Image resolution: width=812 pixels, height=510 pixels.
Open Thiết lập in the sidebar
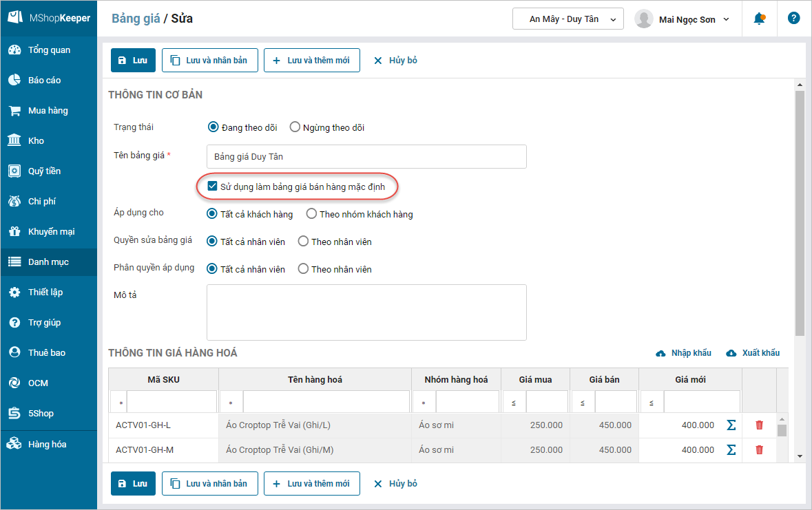(49, 292)
